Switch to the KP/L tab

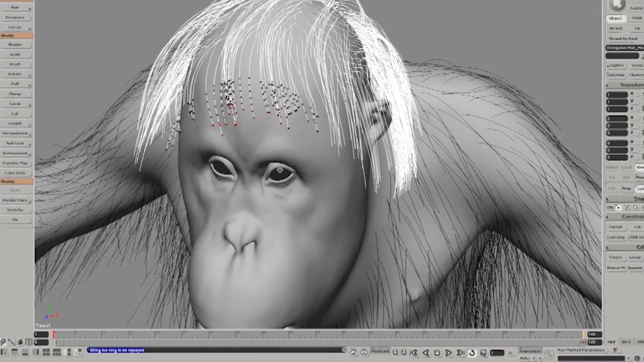pyautogui.click(x=626, y=342)
